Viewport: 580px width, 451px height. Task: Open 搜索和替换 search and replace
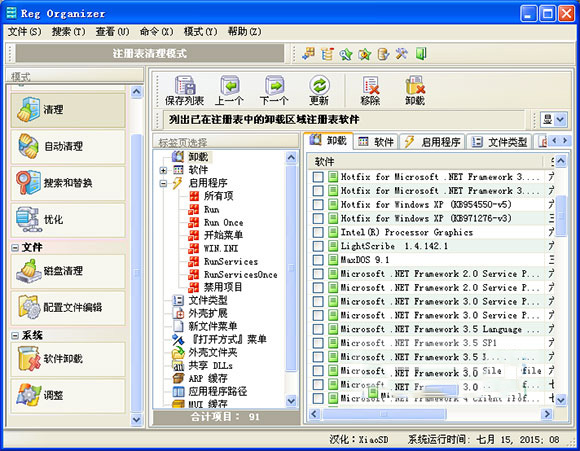68,183
